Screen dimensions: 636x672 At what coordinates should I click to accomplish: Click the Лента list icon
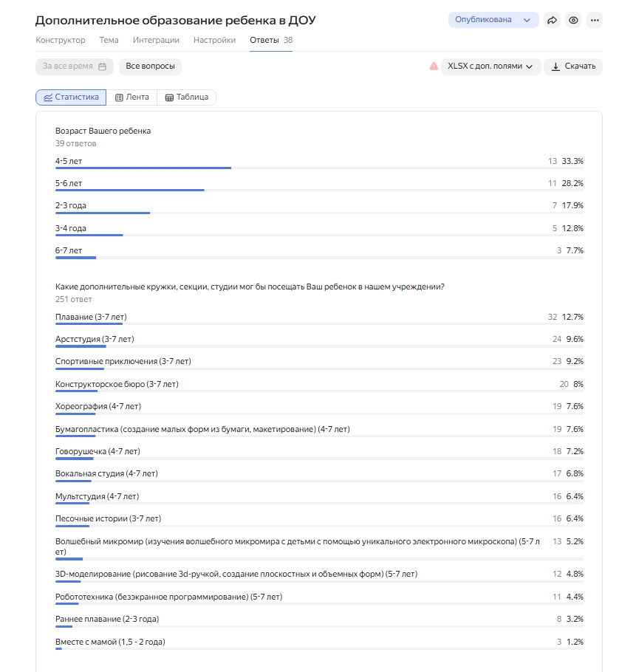coord(120,97)
